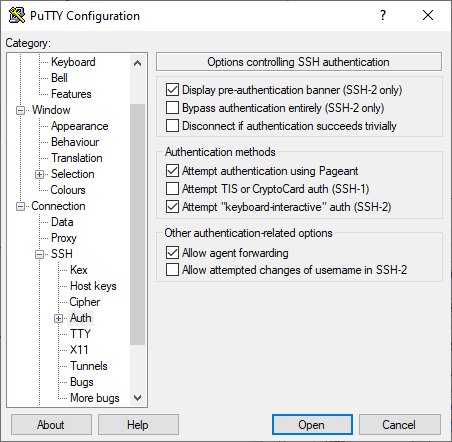
Task: Click the category list scroll up arrow
Action: click(137, 63)
